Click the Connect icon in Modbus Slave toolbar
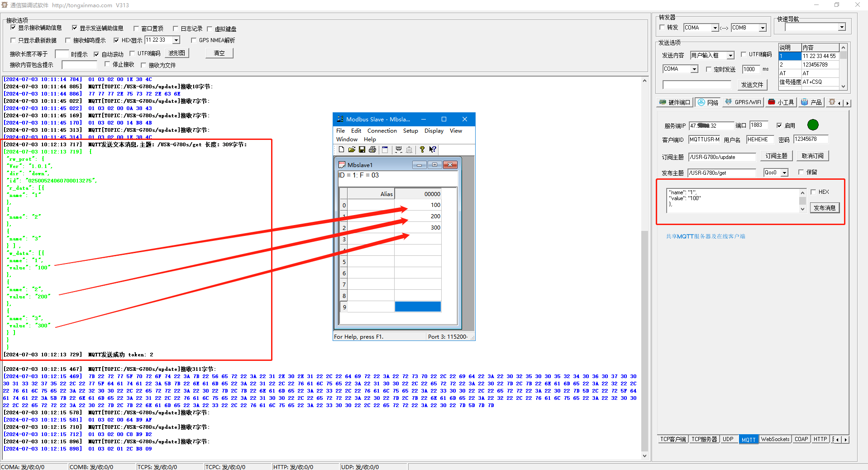Image resolution: width=868 pixels, height=470 pixels. tap(399, 149)
